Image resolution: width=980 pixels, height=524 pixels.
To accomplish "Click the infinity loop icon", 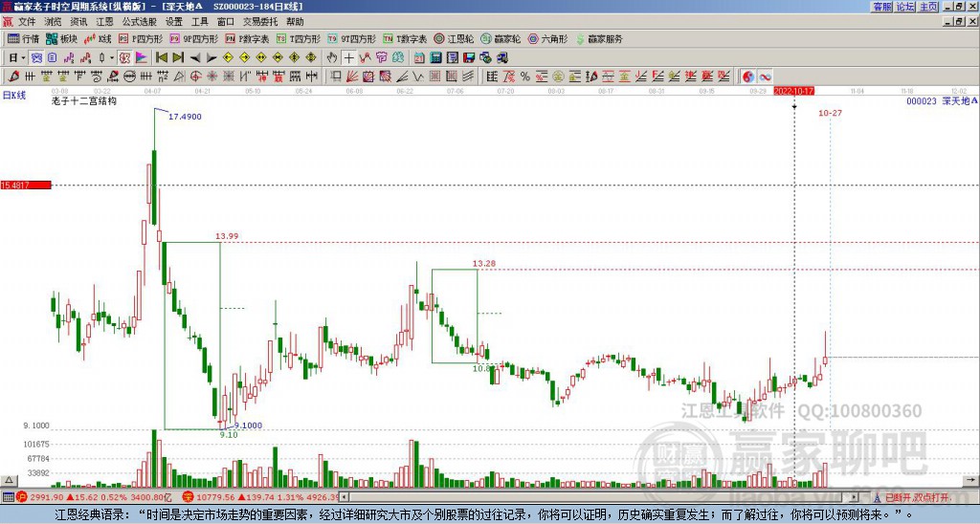I will [765, 76].
